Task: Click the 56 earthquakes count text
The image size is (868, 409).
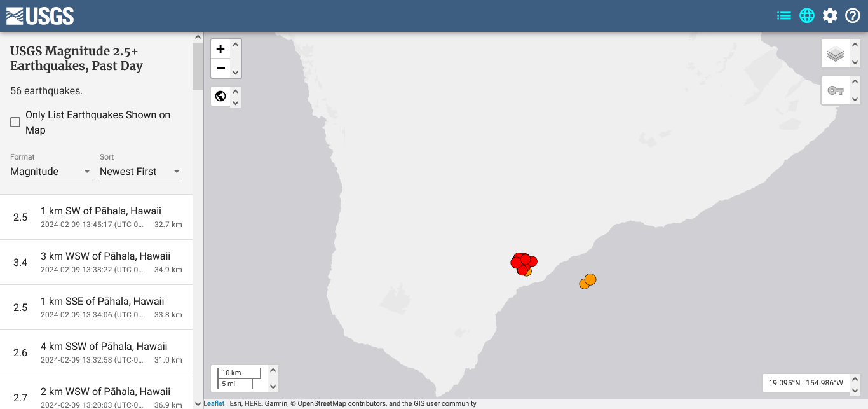Action: 46,91
